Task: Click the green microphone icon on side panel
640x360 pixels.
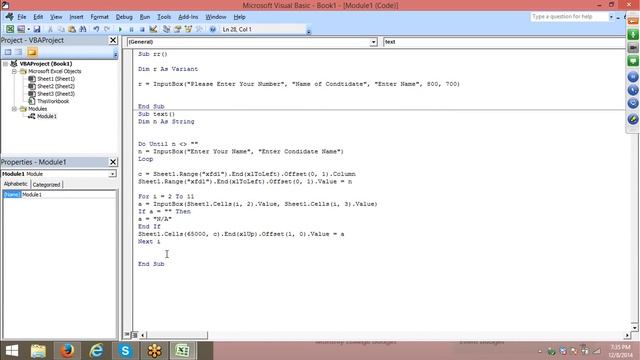Action: (x=633, y=35)
